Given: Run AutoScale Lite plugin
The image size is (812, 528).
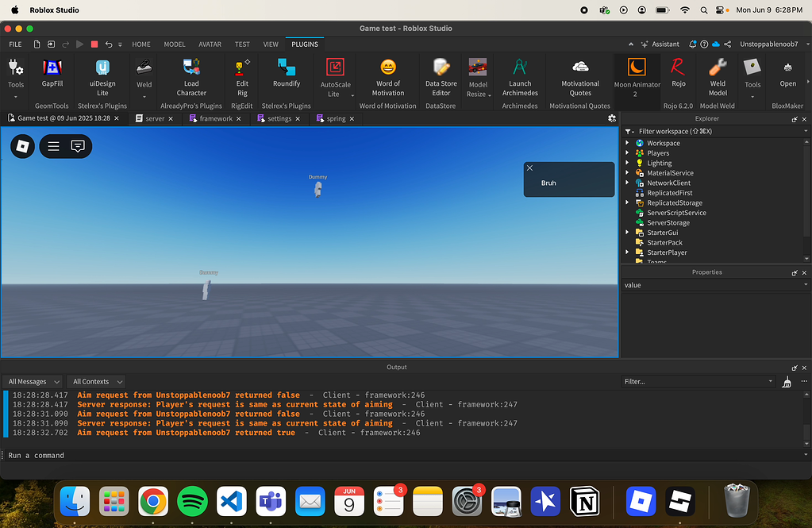Looking at the screenshot, I should (x=335, y=78).
